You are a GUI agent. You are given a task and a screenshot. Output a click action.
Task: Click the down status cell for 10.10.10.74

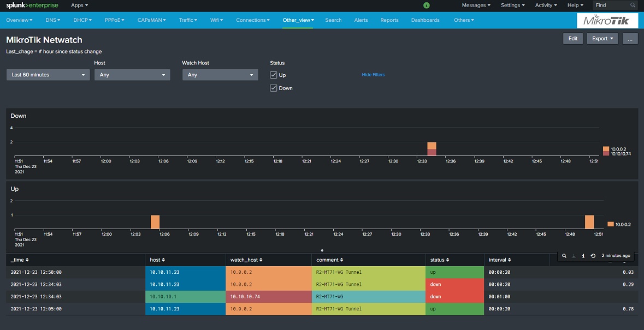[455, 297]
